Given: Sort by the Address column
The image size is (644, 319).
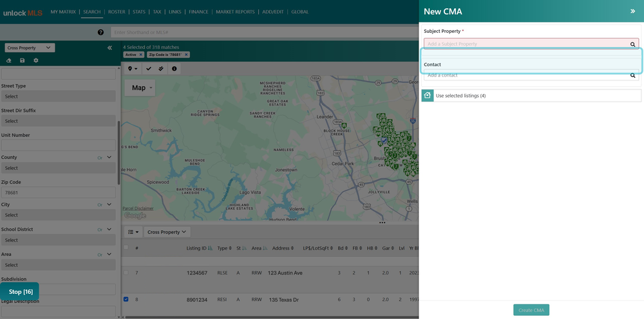Looking at the screenshot, I should 292,248.
